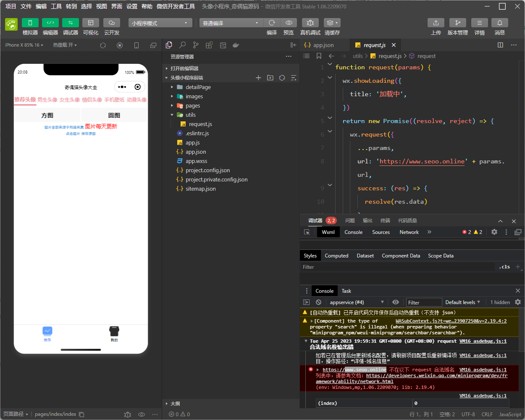Click the simulator stop icon
This screenshot has height=420, width=525.
pos(120,45)
